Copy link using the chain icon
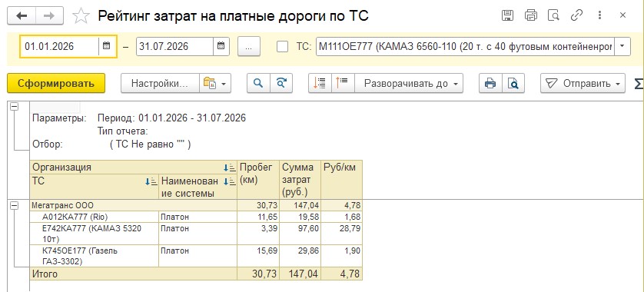The width and height of the screenshot is (644, 292). click(x=576, y=15)
